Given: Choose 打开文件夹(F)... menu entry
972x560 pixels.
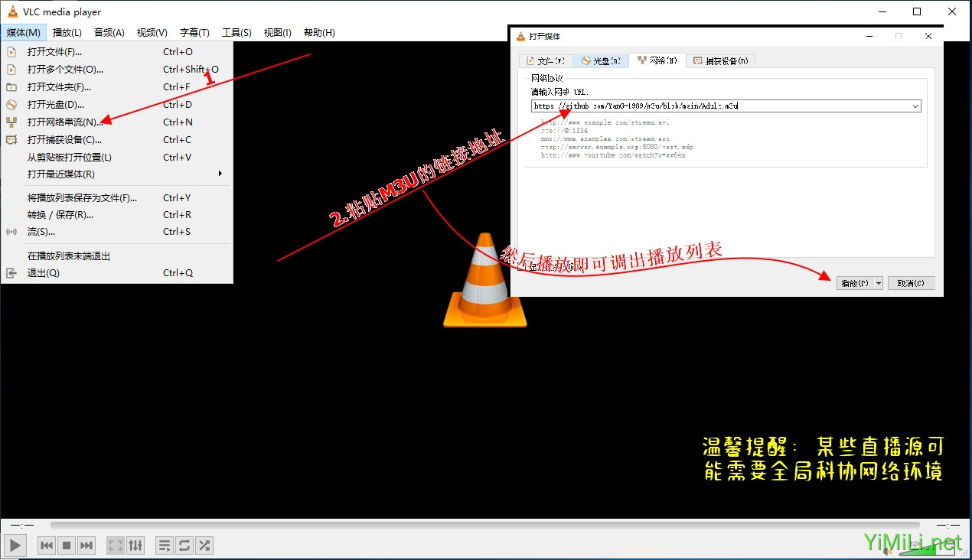Looking at the screenshot, I should pyautogui.click(x=116, y=87).
